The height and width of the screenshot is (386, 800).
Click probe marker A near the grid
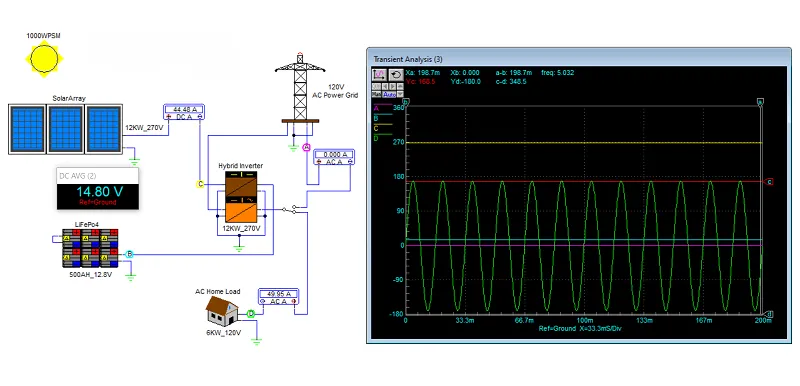pyautogui.click(x=307, y=147)
